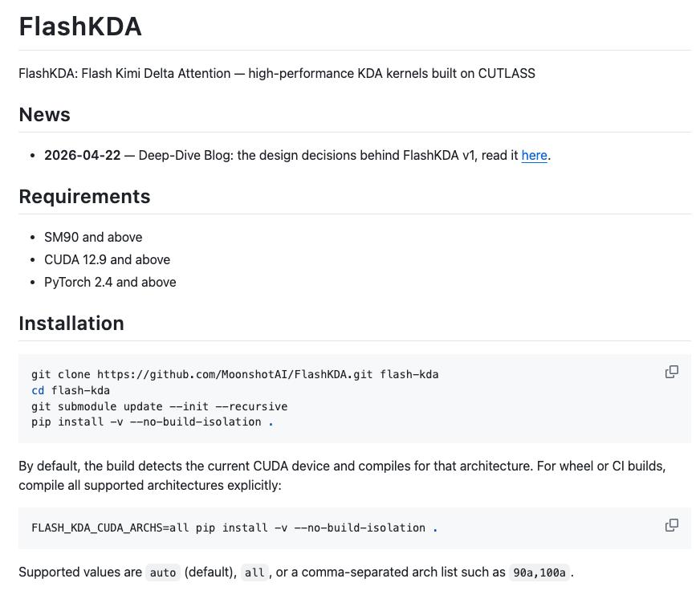This screenshot has height=599, width=700.
Task: Click the '90a,100a' inline code value
Action: pos(539,573)
